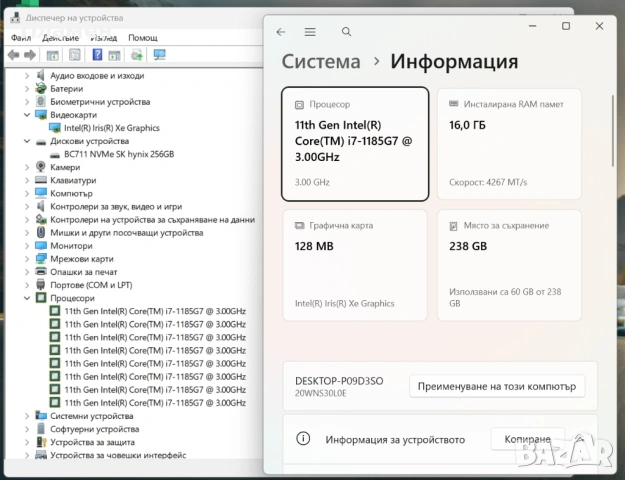Viewport: 625px width, 480px height.
Task: Expand the Камери tree node
Action: (27, 167)
